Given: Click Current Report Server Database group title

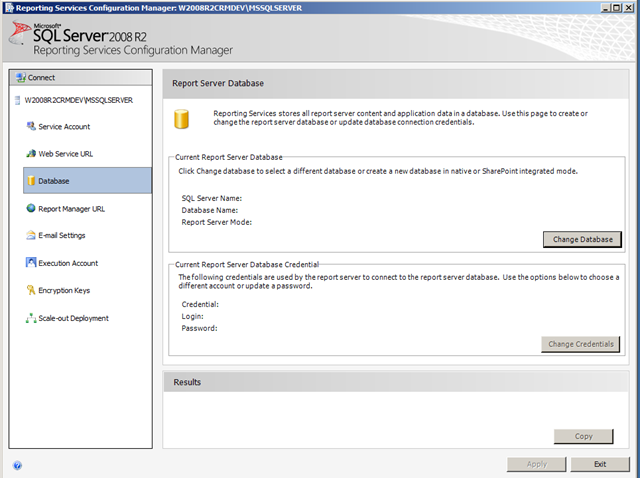Looking at the screenshot, I should click(x=229, y=157).
